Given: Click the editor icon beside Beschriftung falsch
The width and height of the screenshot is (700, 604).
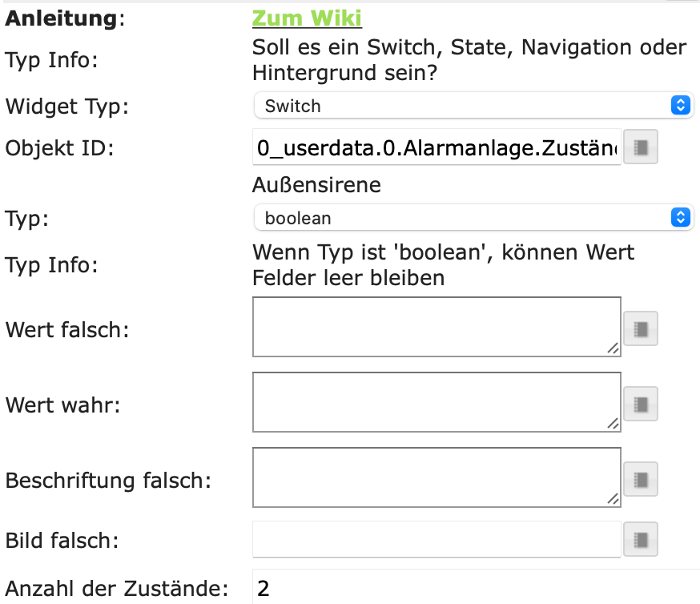Looking at the screenshot, I should coord(641,479).
